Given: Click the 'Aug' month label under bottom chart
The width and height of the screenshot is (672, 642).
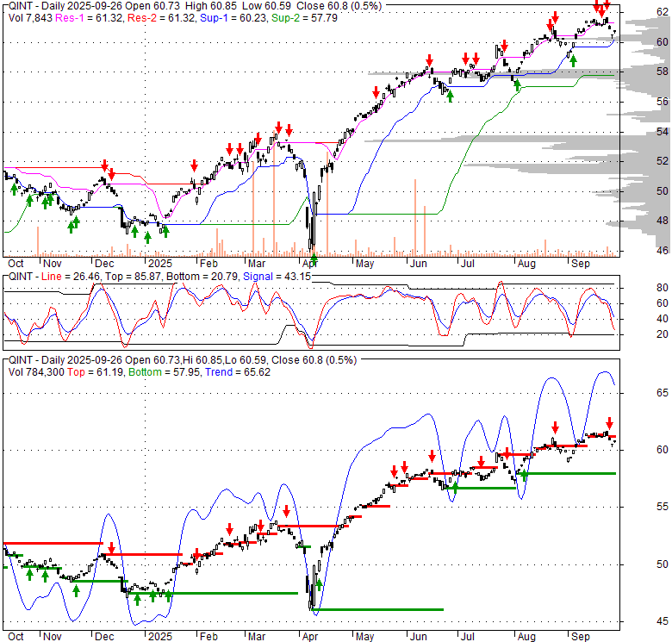Looking at the screenshot, I should click(x=526, y=637).
